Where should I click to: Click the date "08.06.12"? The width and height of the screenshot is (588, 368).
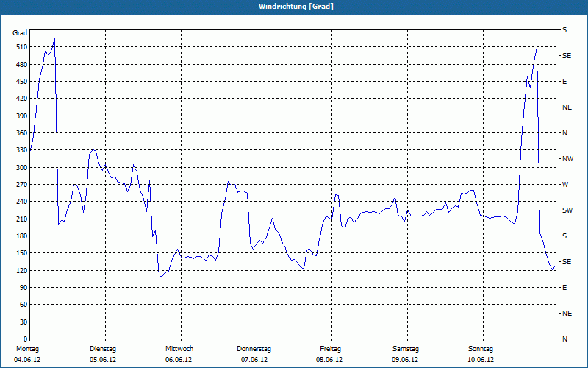pyautogui.click(x=329, y=360)
